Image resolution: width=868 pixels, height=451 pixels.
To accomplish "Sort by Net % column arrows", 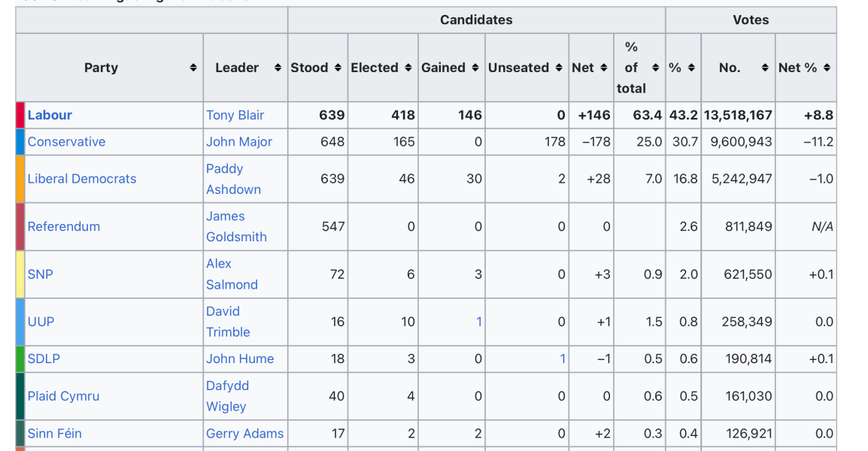I will click(827, 68).
